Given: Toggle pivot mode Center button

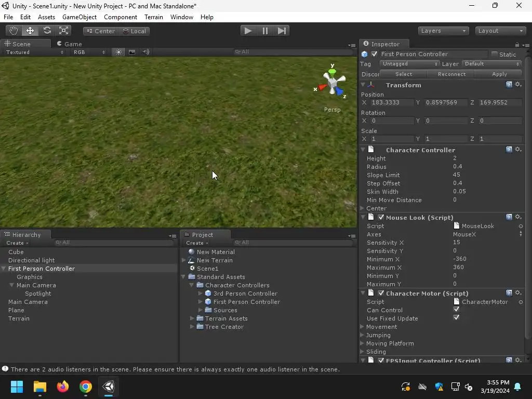Looking at the screenshot, I should [x=100, y=31].
